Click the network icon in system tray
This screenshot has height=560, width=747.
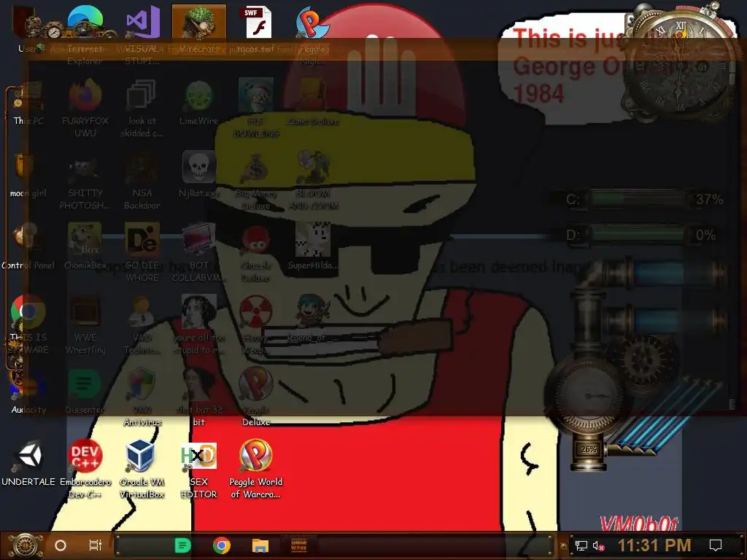[581, 545]
